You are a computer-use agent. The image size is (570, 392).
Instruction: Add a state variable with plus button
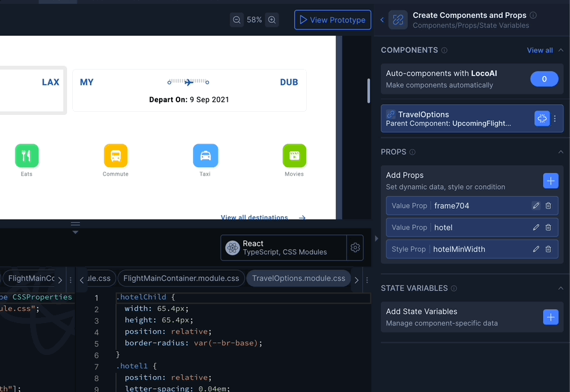pos(551,317)
